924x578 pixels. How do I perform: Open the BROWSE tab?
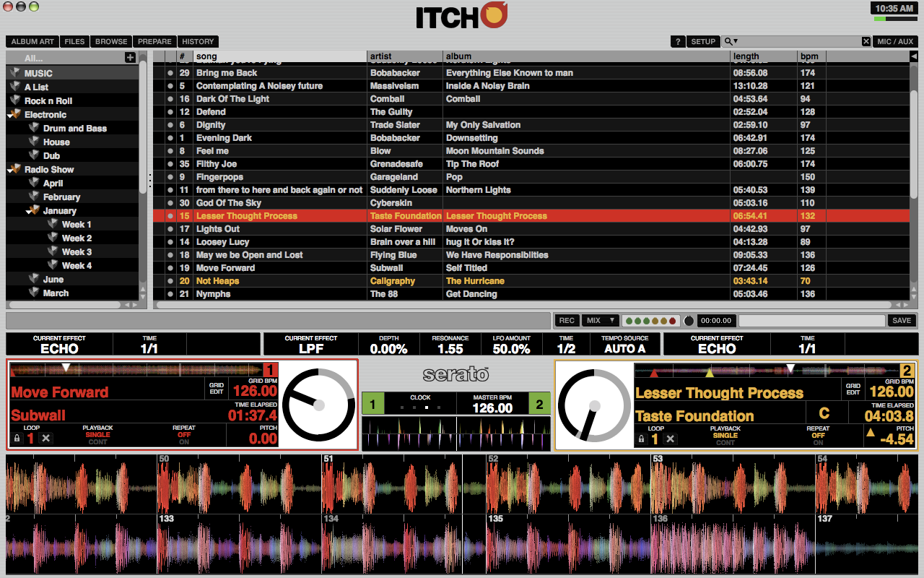[x=111, y=42]
